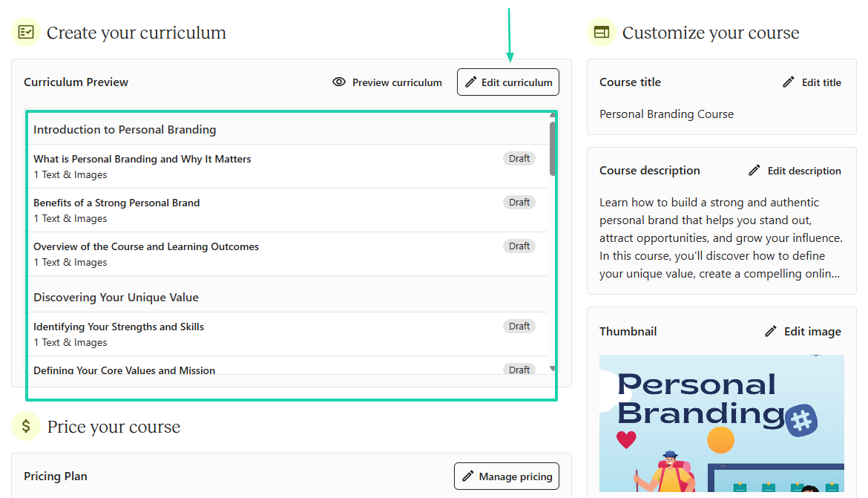Click the Personal Branding Course title text
The image size is (868, 498).
point(666,114)
